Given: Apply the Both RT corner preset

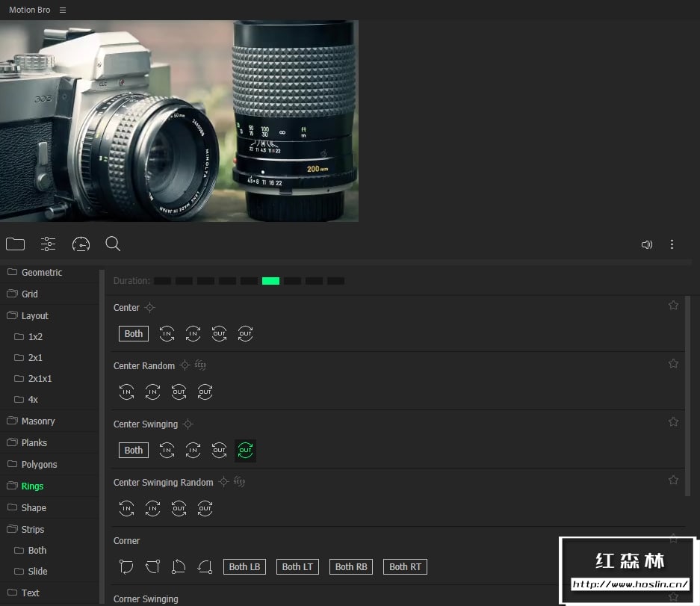Looking at the screenshot, I should pos(406,566).
